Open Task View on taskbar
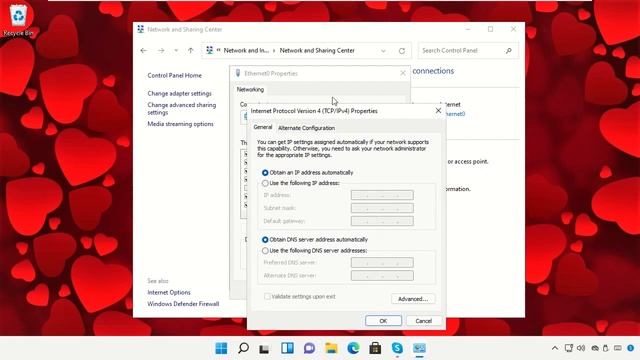The width and height of the screenshot is (640, 360). coord(264,348)
